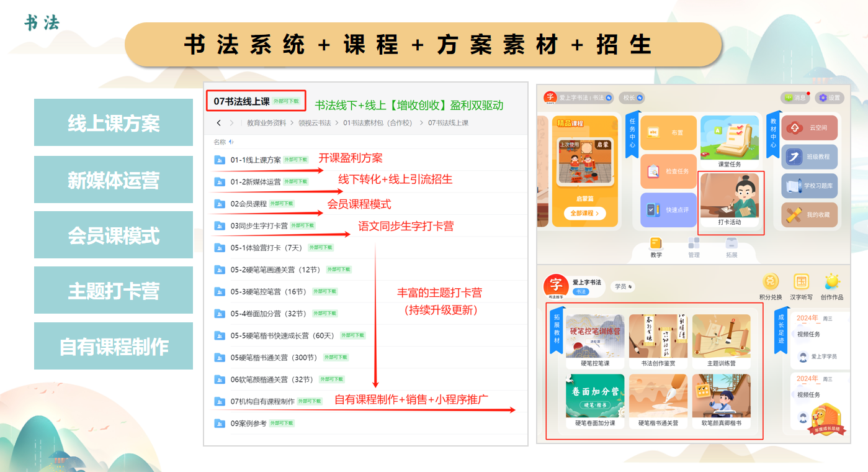Open folder 07机构自有课程制作
Image resolution: width=868 pixels, height=472 pixels.
[262, 401]
